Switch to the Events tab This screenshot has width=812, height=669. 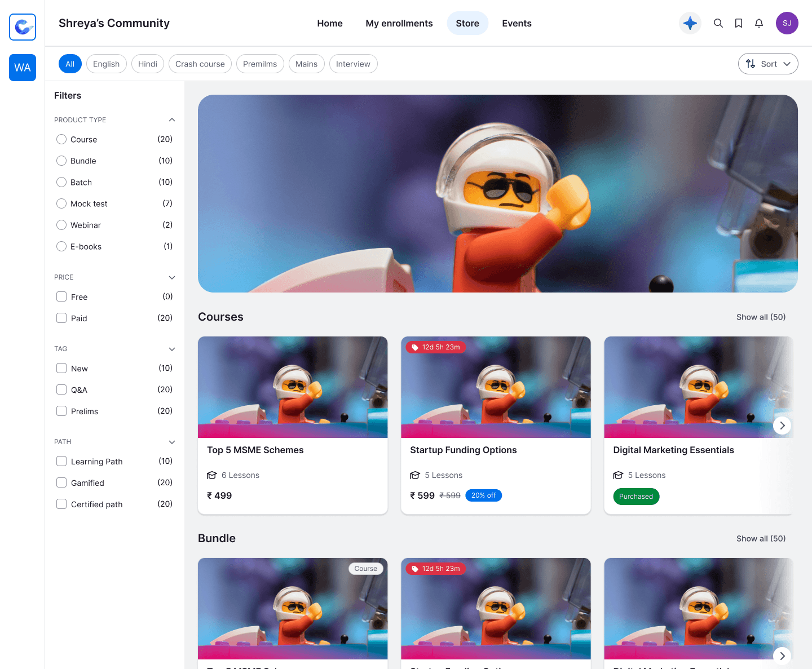click(517, 23)
